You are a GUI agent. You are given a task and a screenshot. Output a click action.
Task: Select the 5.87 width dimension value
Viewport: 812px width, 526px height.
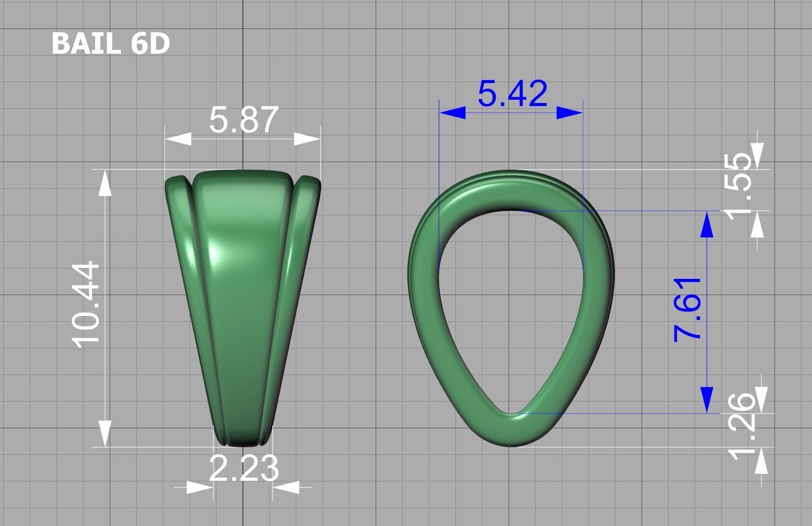[x=244, y=120]
